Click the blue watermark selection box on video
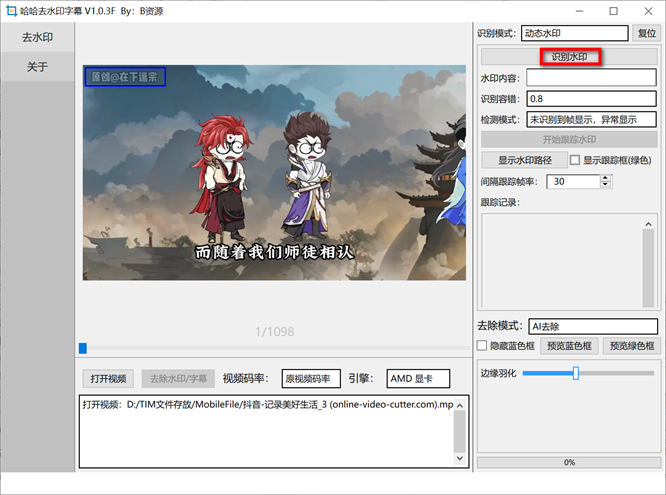The height and width of the screenshot is (495, 666). click(x=125, y=76)
